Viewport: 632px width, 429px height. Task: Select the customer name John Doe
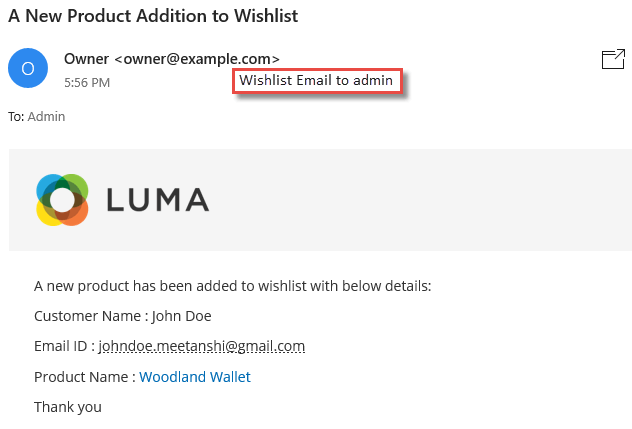click(x=181, y=316)
